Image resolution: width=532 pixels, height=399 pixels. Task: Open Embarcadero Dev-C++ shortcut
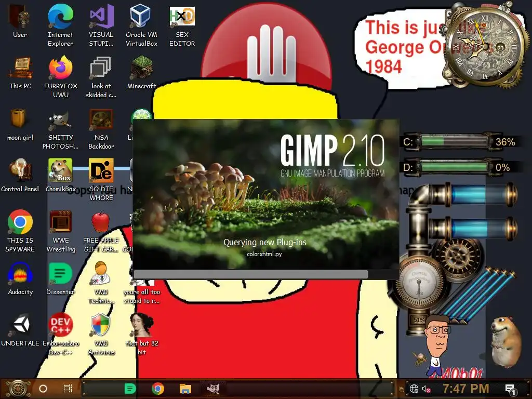(x=60, y=334)
